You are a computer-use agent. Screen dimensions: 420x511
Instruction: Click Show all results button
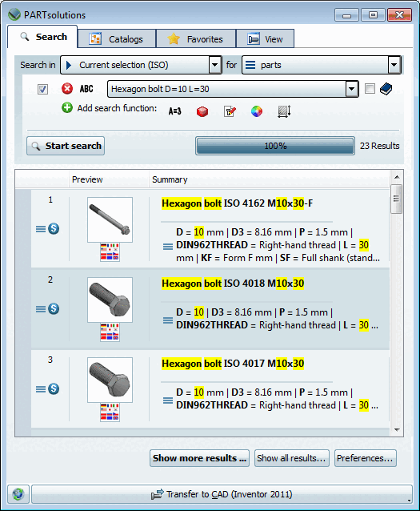pos(292,458)
